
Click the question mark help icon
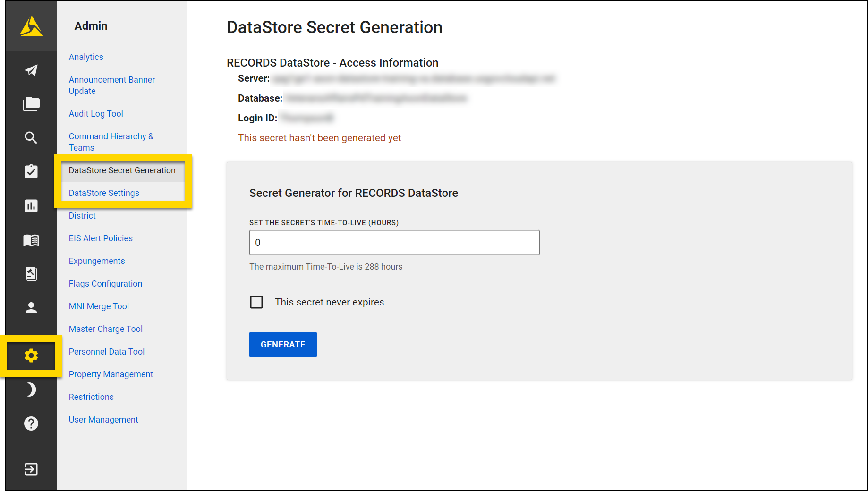(31, 423)
